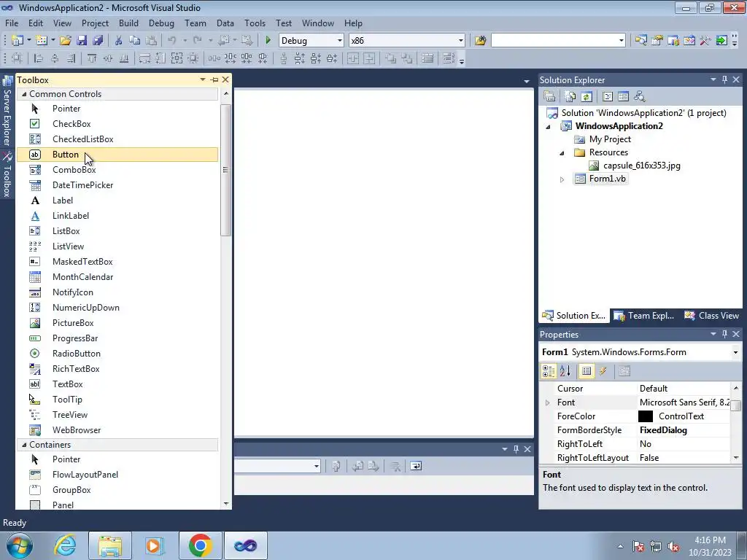Open the Build menu
This screenshot has height=560, width=747.
pos(128,23)
